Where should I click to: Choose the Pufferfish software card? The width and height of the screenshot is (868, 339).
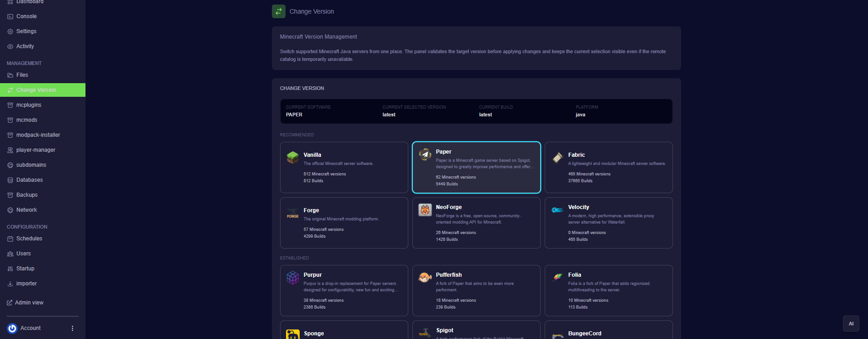pyautogui.click(x=477, y=290)
